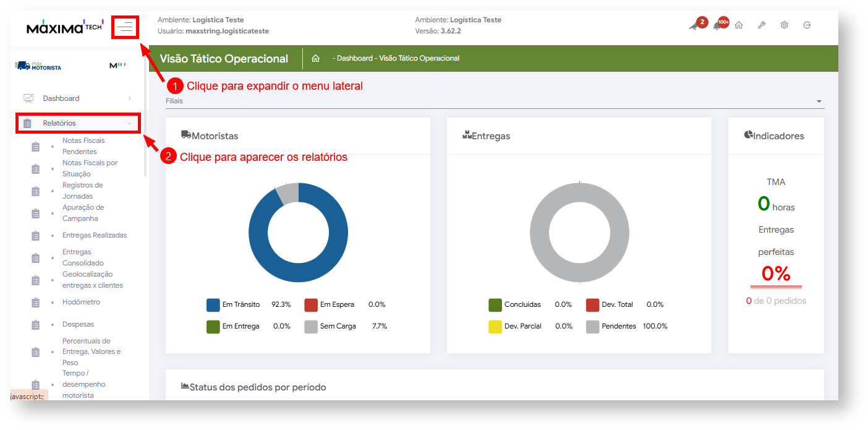Click the hamburger menu icon to expand sidebar
The width and height of the screenshot is (868, 430).
(x=126, y=27)
